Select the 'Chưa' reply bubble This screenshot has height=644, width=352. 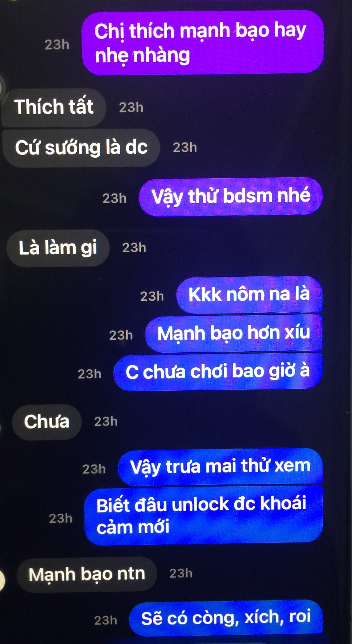47,422
